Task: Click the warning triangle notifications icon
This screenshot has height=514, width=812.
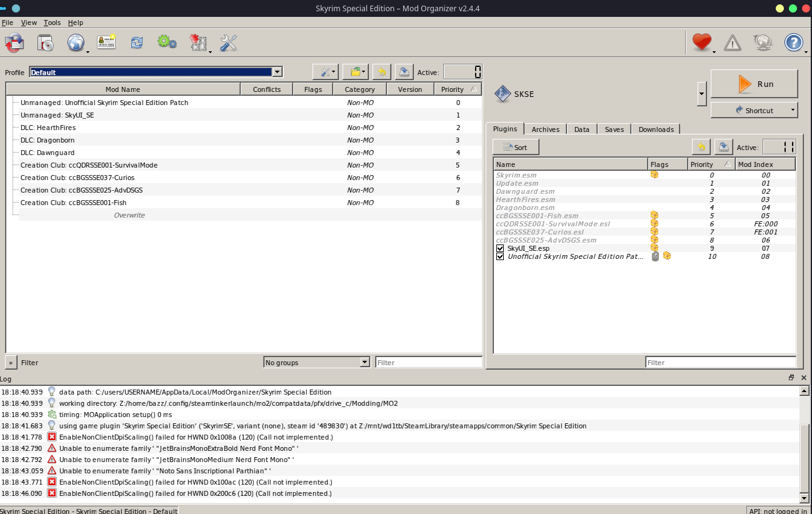Action: [x=732, y=43]
